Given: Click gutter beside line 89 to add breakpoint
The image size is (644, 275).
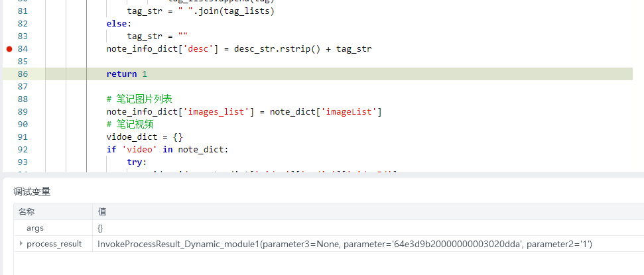Looking at the screenshot, I should 9,111.
